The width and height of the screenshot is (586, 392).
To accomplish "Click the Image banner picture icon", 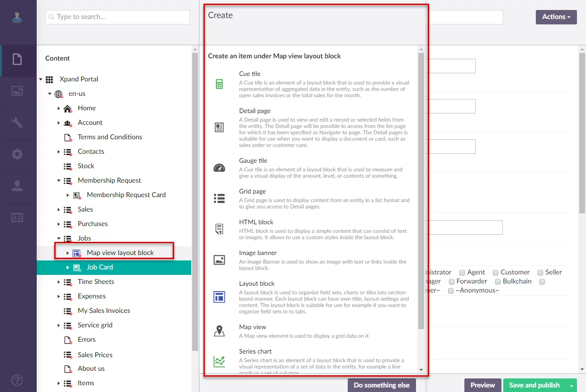I will (219, 260).
